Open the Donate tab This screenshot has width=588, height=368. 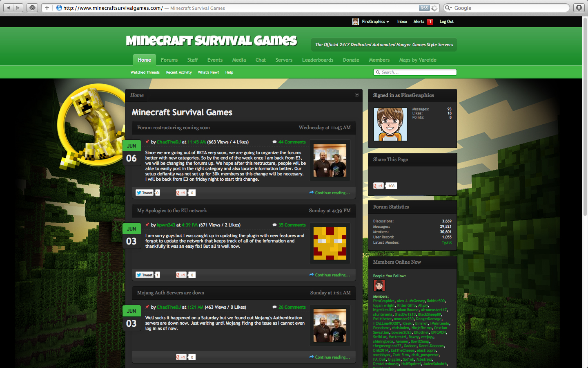[x=351, y=60]
